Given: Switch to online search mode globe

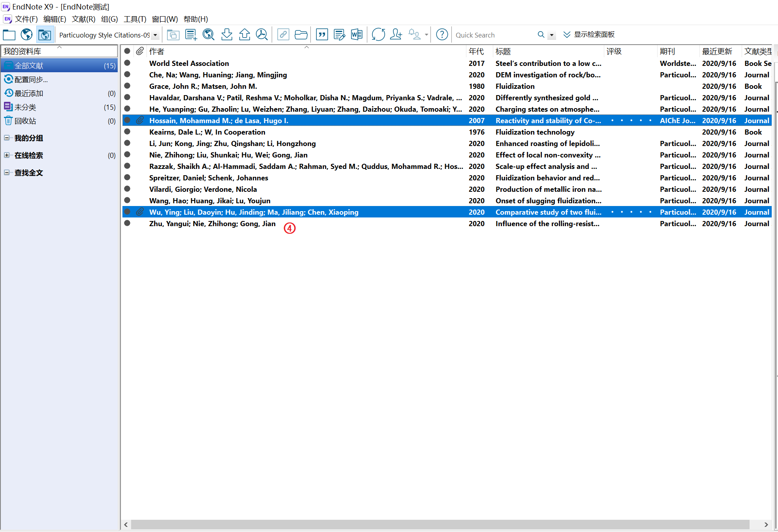Looking at the screenshot, I should coord(26,35).
